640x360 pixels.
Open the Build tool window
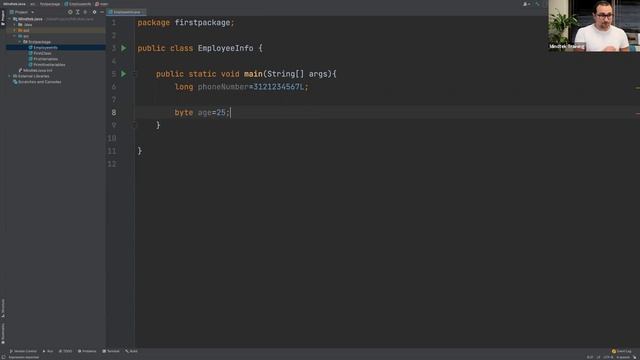[x=131, y=351]
